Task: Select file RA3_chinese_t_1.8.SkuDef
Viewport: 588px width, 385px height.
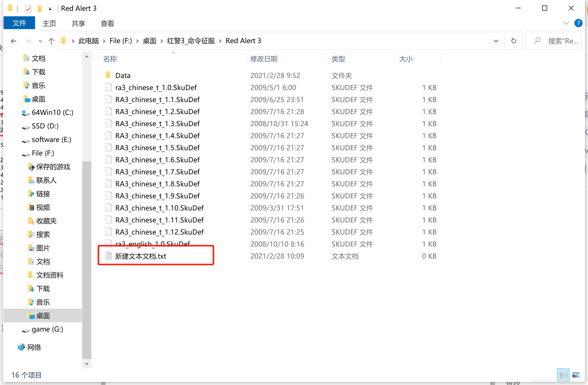Action: point(157,184)
